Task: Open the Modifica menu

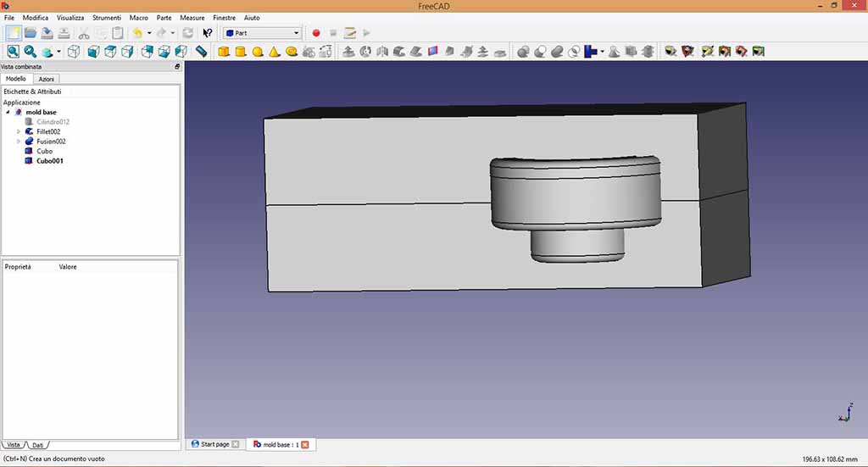Action: (36, 18)
